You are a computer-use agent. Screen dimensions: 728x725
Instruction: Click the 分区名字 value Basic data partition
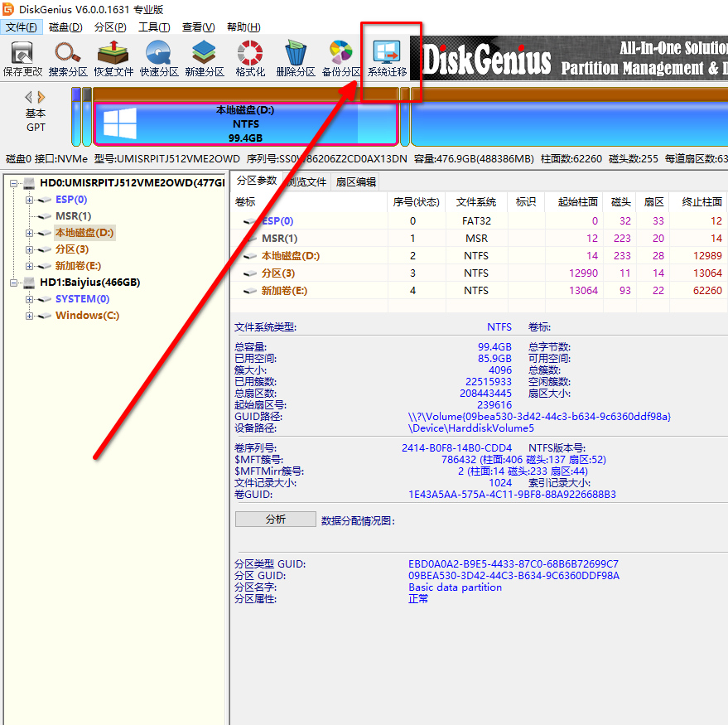(x=455, y=587)
